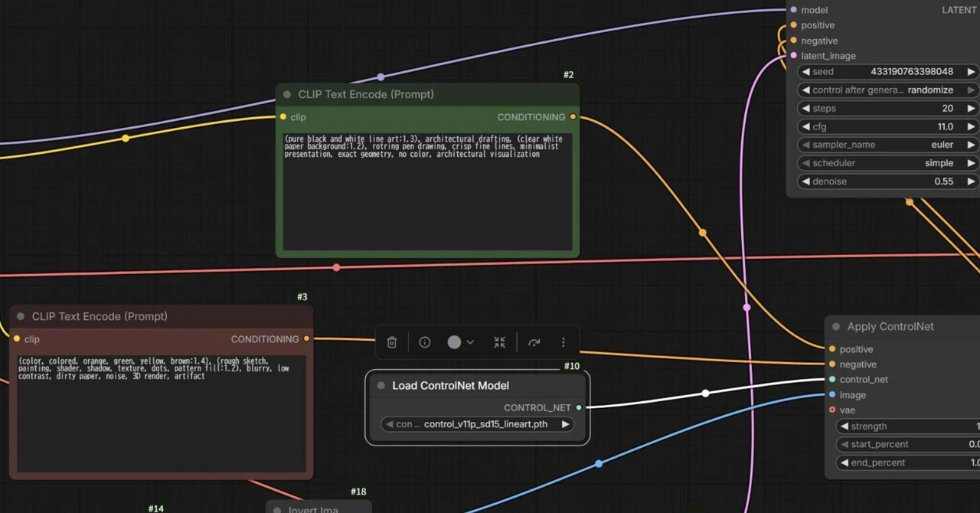The image size is (980, 513).
Task: Open the scheduler simple dropdown
Action: pos(888,163)
